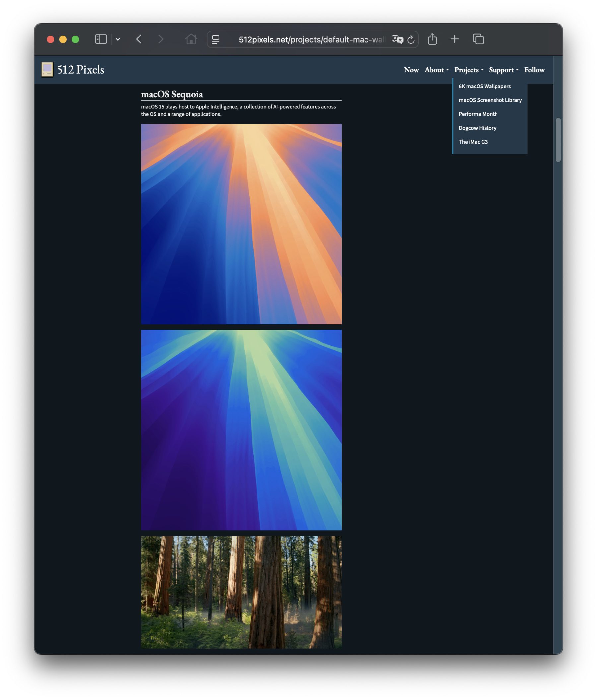Open the sequoia forest photo wallpaper
This screenshot has height=700, width=597.
241,592
